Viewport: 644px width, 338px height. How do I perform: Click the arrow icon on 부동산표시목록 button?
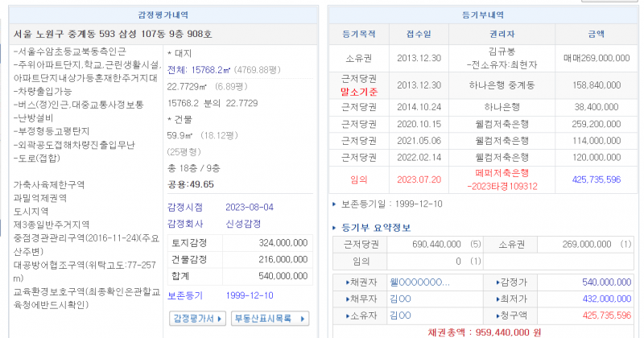point(302,319)
